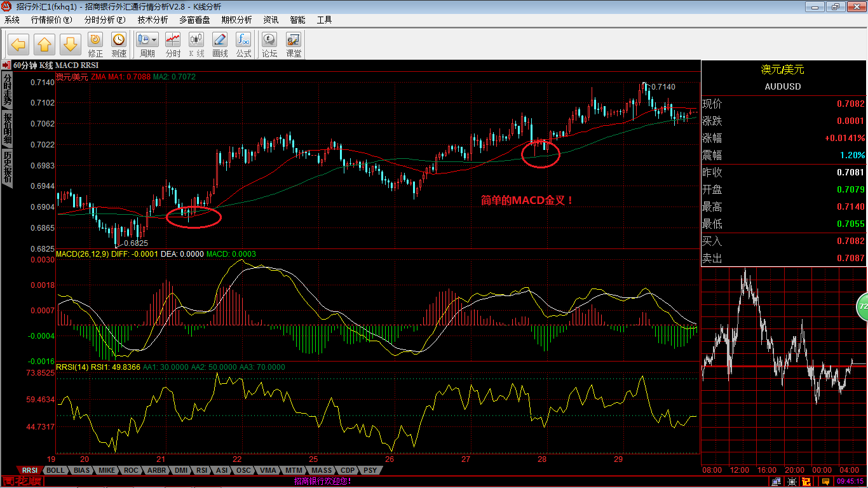Open the 技术分析 menu
This screenshot has height=488, width=868.
[x=153, y=20]
